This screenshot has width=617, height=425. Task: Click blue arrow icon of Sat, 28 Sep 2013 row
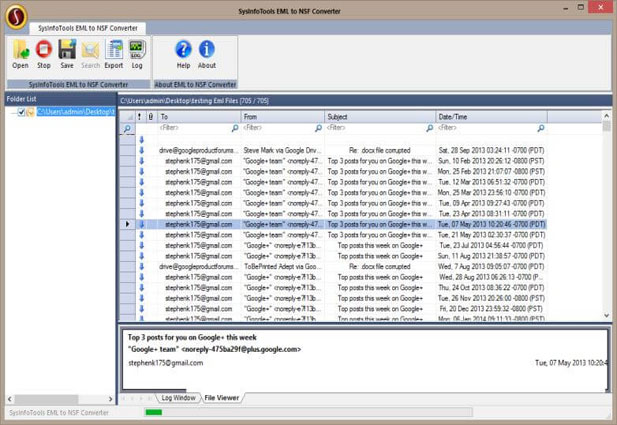coord(142,150)
